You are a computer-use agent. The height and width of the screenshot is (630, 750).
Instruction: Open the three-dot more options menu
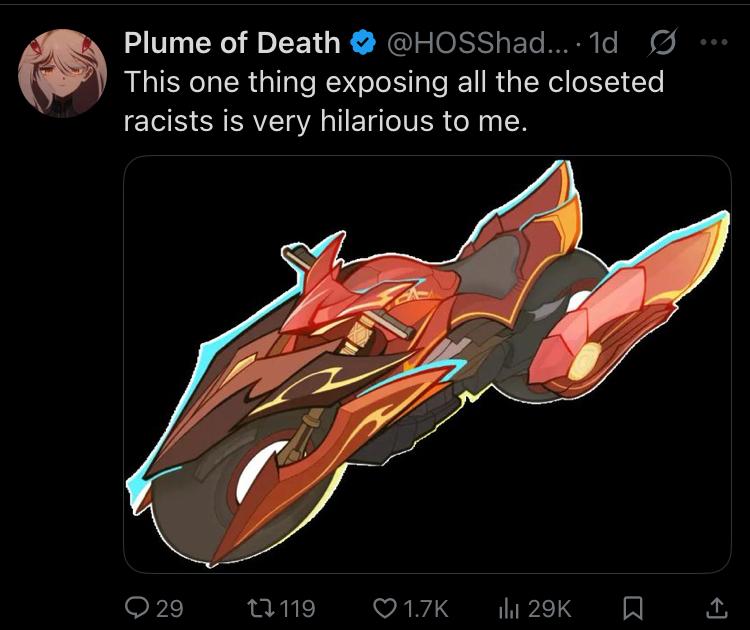[714, 43]
